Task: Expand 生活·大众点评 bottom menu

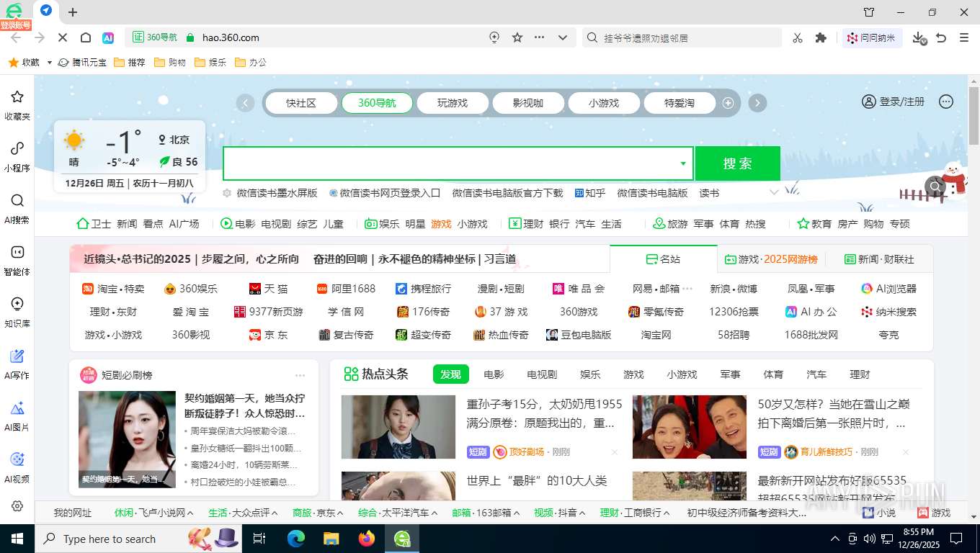Action: coord(275,513)
